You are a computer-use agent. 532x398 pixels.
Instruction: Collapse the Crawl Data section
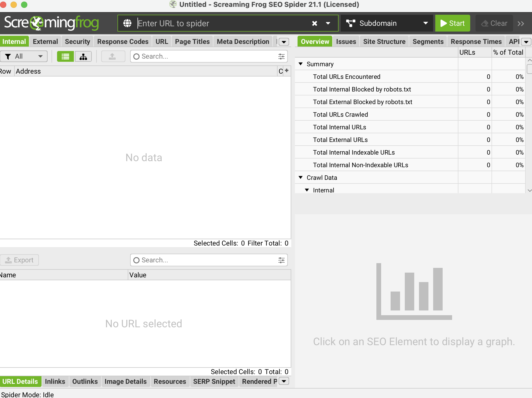(x=301, y=177)
